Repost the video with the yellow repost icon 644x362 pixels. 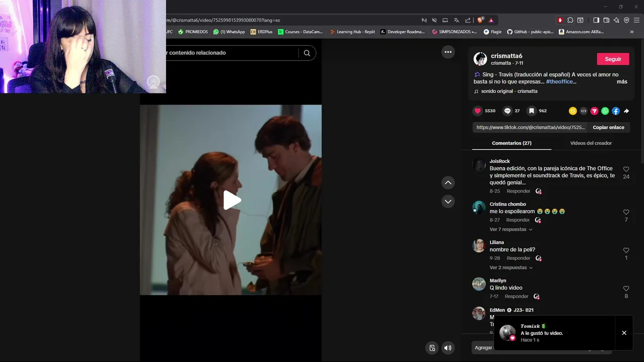tap(573, 111)
